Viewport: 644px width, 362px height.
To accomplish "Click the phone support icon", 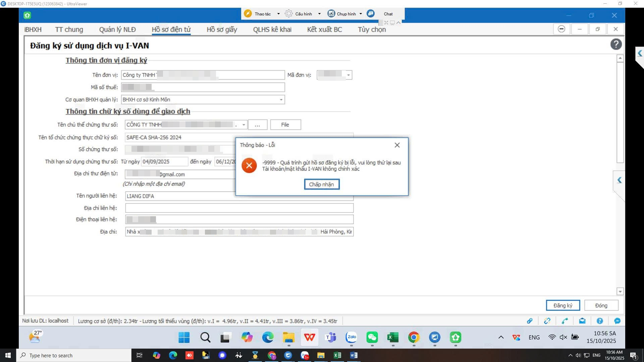I will pyautogui.click(x=565, y=321).
